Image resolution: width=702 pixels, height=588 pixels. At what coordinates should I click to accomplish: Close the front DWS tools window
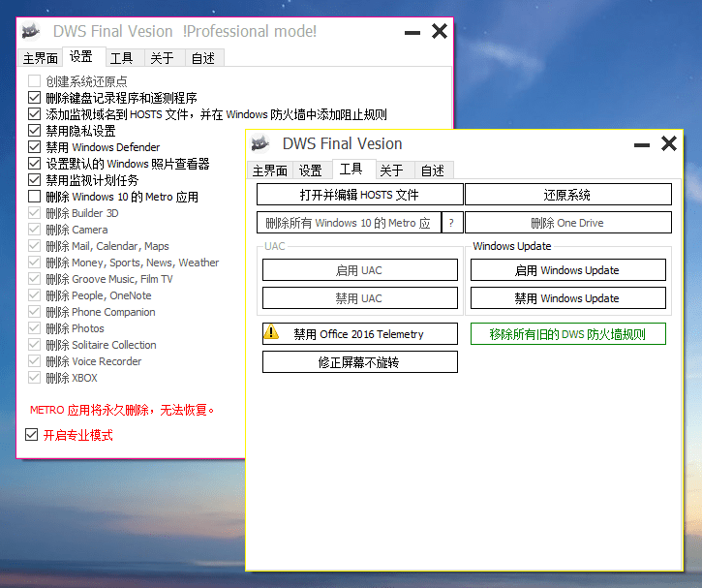pyautogui.click(x=669, y=144)
